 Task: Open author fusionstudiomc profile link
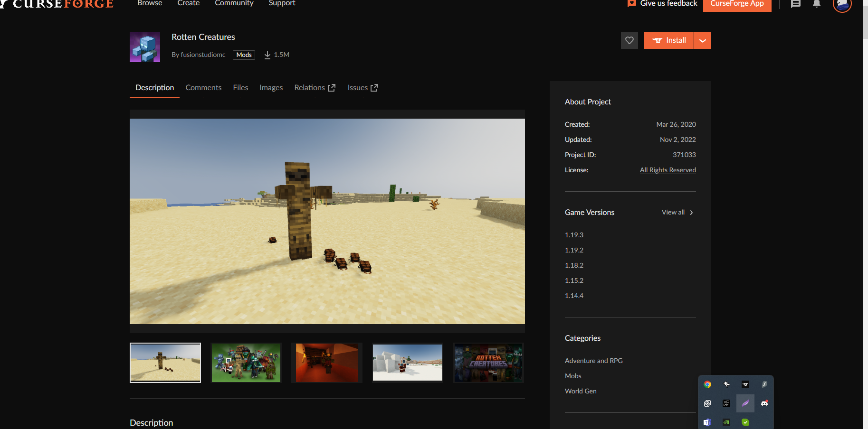click(x=203, y=55)
